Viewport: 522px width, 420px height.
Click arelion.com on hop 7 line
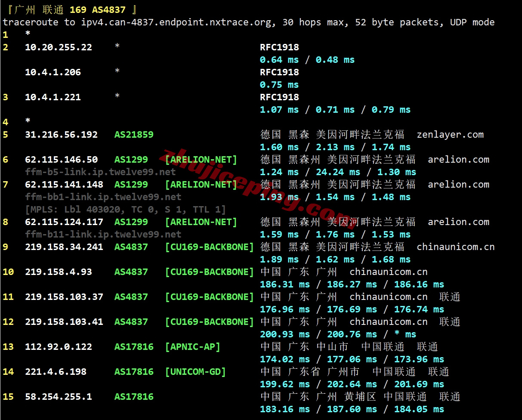click(x=458, y=185)
